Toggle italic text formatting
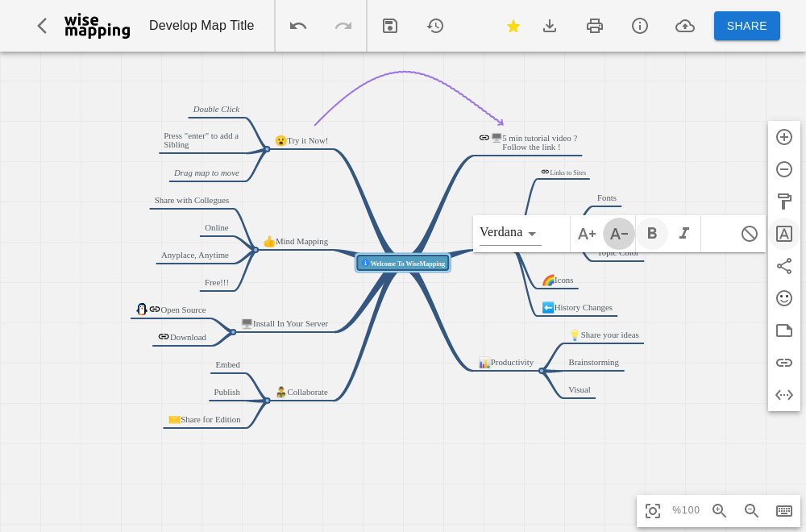 coord(684,234)
